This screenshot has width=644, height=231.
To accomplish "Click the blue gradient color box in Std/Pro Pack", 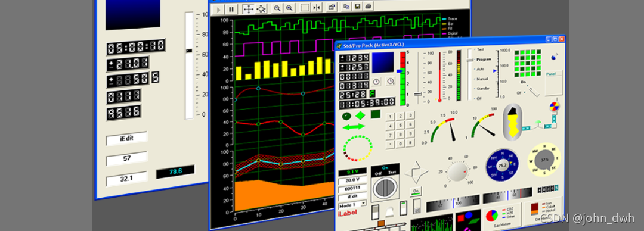I will click(x=383, y=63).
